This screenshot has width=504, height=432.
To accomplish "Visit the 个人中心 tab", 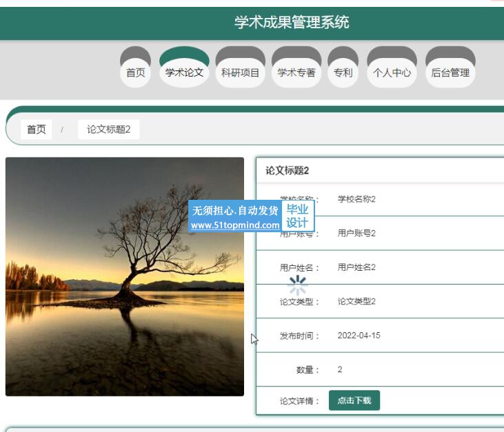I will point(392,72).
